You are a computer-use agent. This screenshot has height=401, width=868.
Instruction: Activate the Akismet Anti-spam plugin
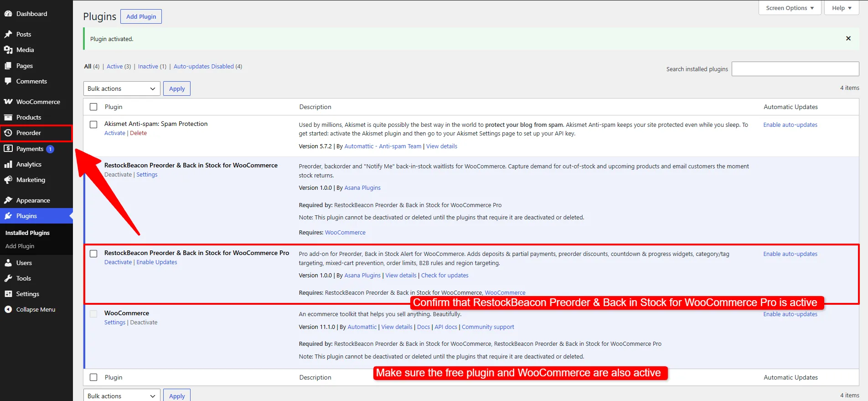coord(114,133)
